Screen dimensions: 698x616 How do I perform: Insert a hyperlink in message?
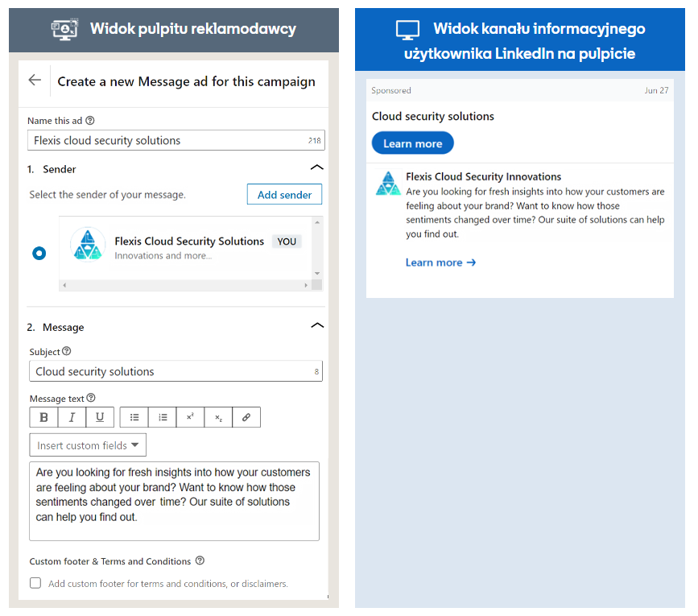246,417
